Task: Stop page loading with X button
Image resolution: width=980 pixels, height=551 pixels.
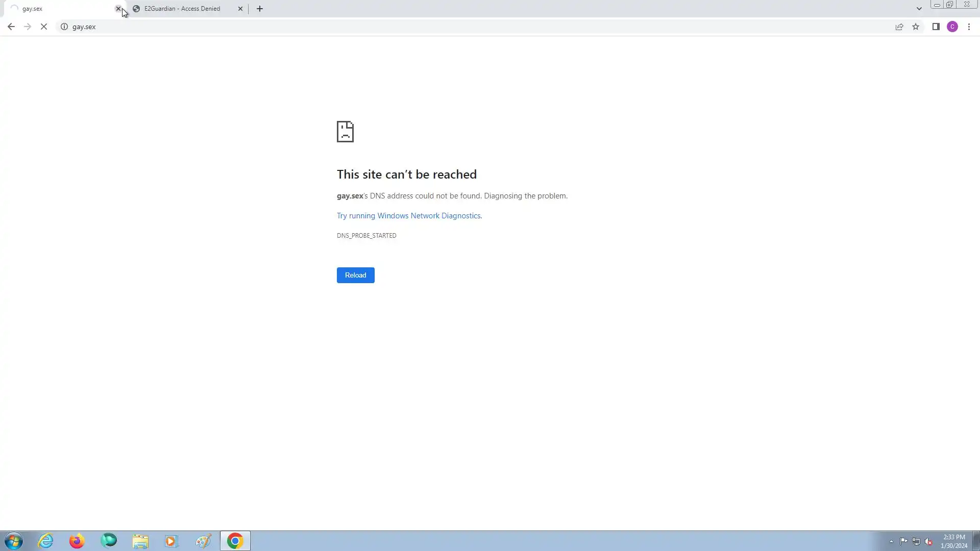Action: point(44,27)
